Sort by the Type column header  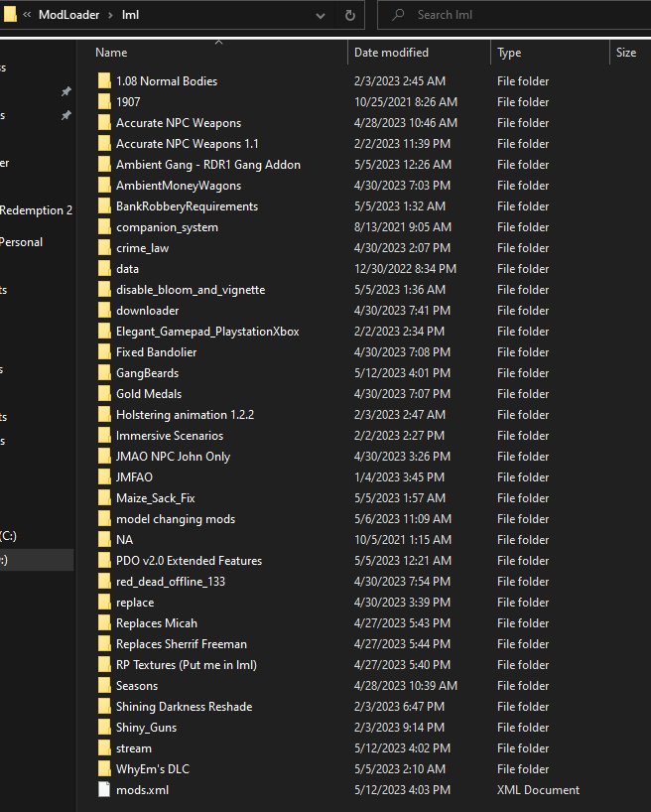tap(509, 53)
